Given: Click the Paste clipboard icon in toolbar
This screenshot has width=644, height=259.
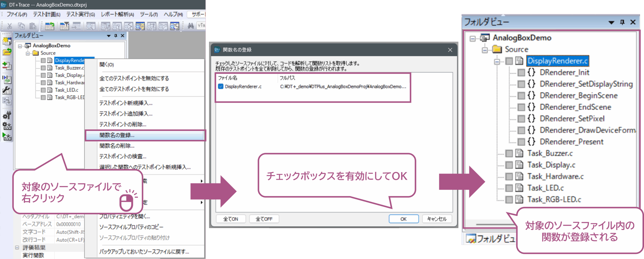Looking at the screenshot, I should [33, 26].
